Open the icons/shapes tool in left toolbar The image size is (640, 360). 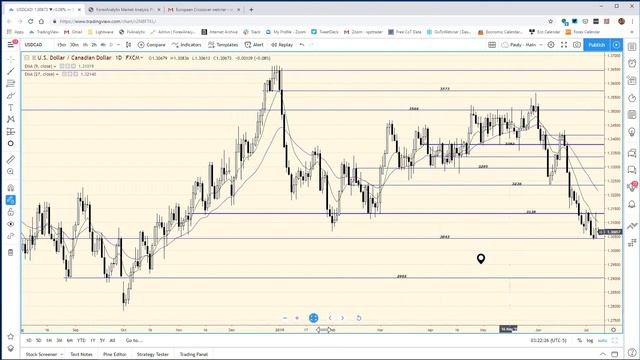pyautogui.click(x=11, y=143)
